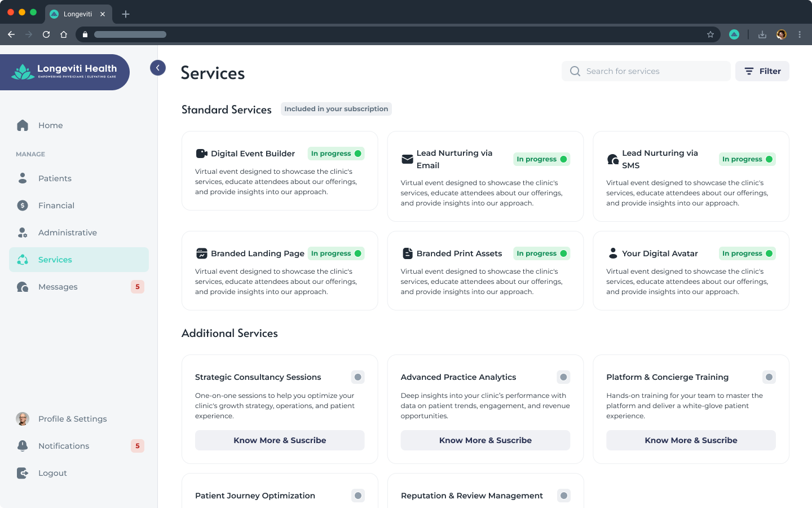
Task: Click the Lead Nurturing via Email envelope icon
Action: point(407,159)
